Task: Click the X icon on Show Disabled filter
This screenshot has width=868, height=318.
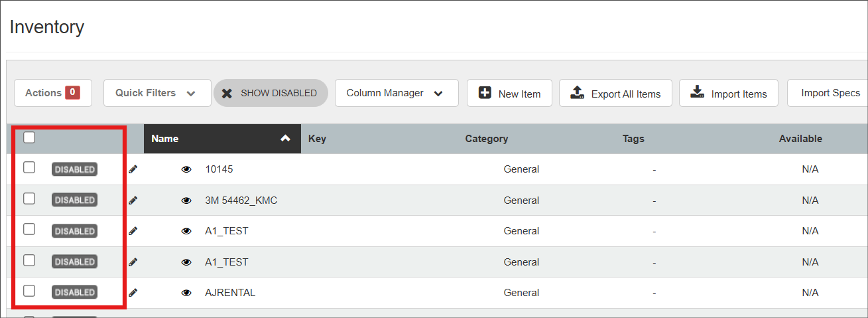Action: [x=227, y=93]
